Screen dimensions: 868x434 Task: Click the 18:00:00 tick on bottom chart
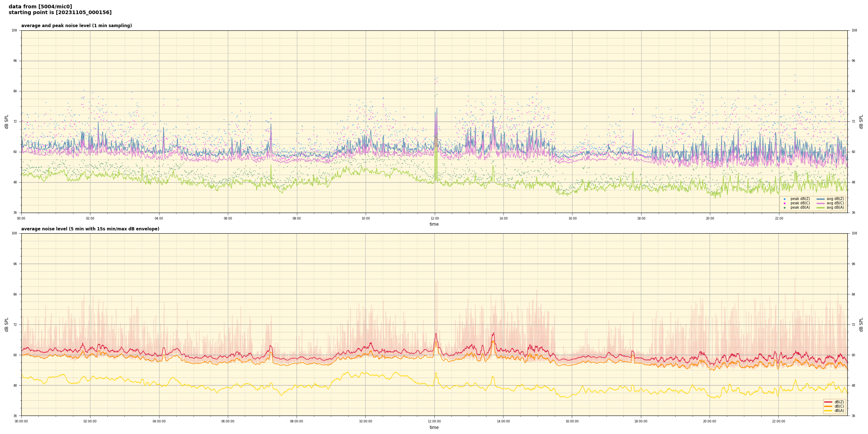(641, 421)
